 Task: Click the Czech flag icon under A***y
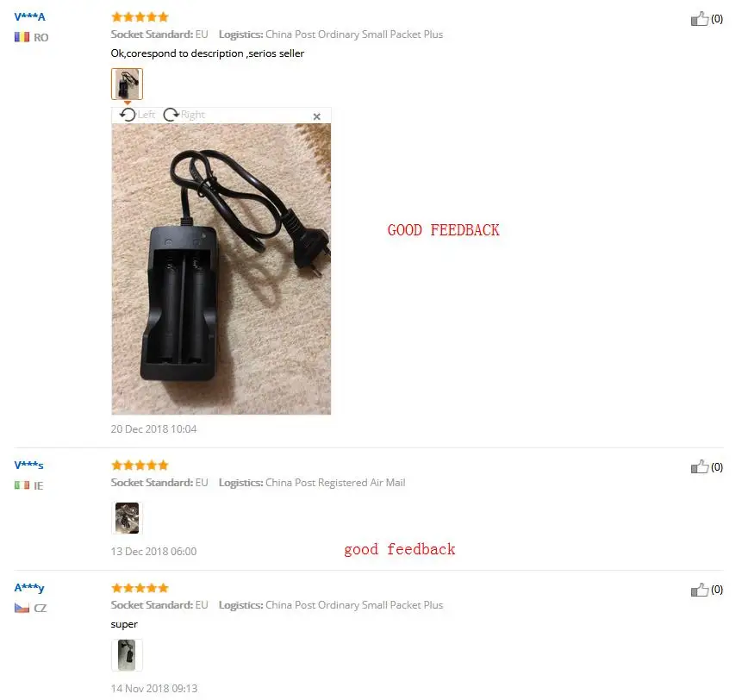[22, 607]
